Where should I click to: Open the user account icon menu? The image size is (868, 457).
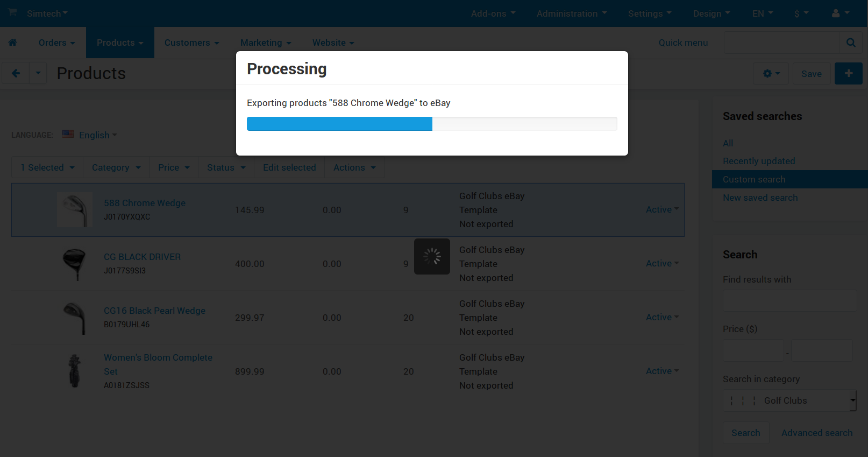pos(841,13)
